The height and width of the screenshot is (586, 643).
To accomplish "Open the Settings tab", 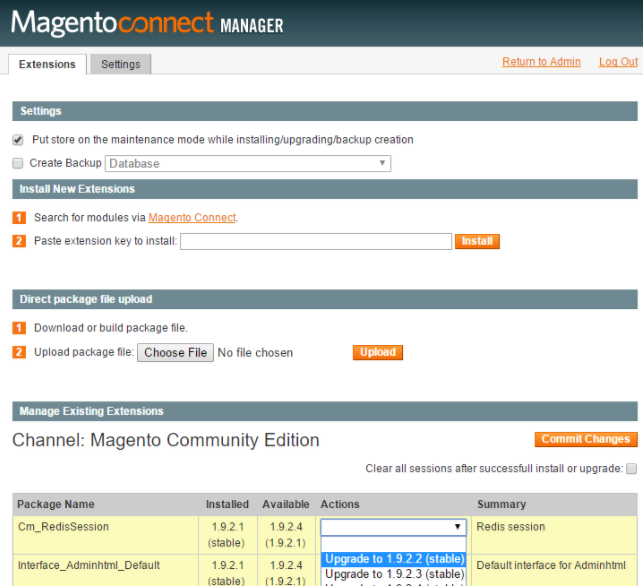I will (120, 64).
